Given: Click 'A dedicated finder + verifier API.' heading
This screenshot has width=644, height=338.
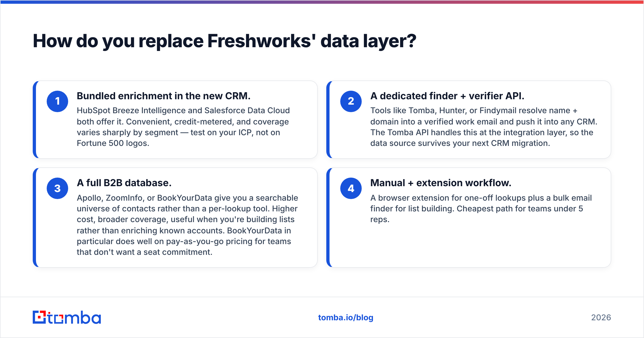Looking at the screenshot, I should coord(447,96).
